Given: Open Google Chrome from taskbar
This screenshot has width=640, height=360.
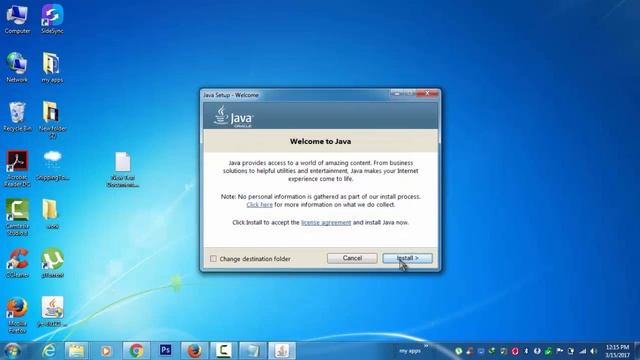Looking at the screenshot, I should [x=136, y=351].
